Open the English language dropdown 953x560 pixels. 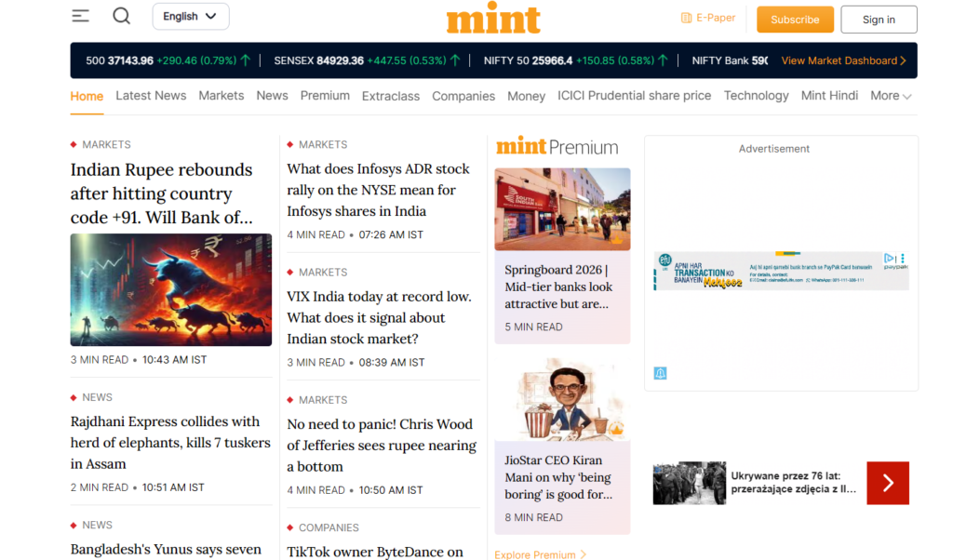(x=190, y=16)
